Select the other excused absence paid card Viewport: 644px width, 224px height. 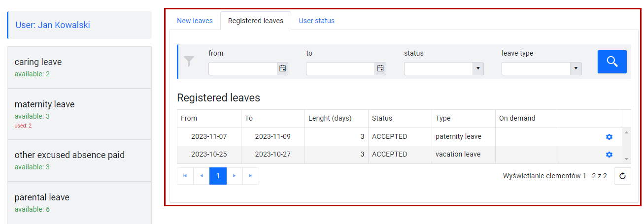pos(79,160)
